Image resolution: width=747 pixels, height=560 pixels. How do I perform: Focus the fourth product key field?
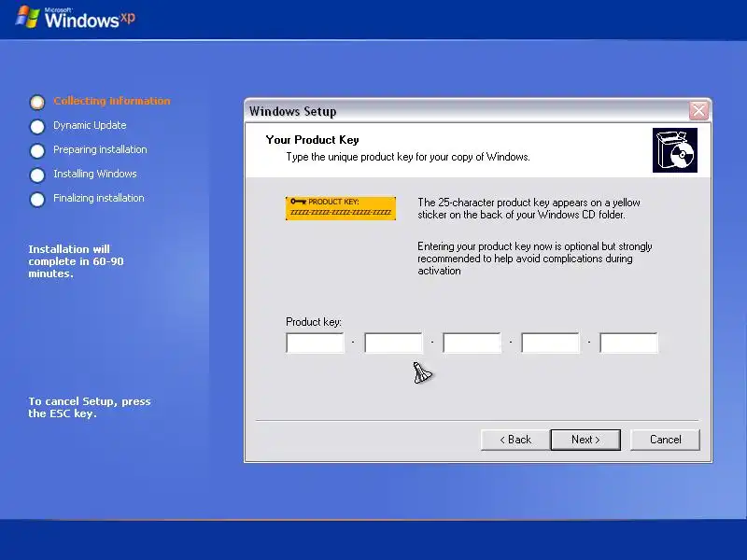pos(550,343)
